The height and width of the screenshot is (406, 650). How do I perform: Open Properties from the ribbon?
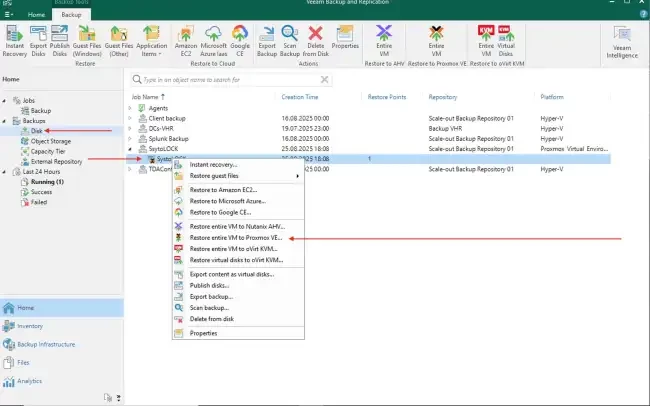(x=345, y=37)
